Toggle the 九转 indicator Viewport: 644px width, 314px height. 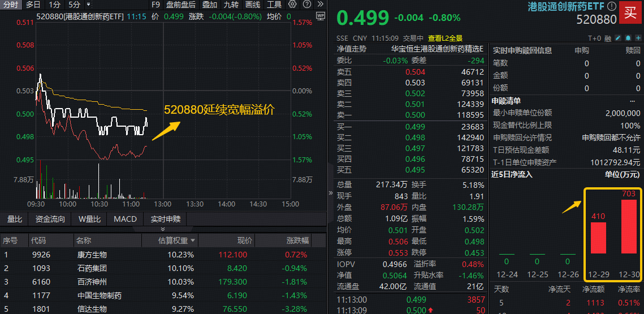click(231, 5)
